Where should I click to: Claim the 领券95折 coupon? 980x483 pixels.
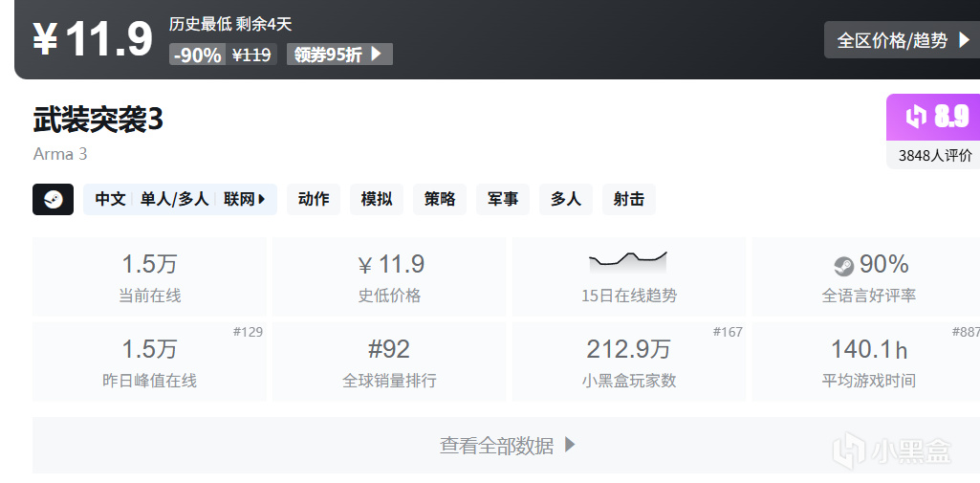[339, 55]
